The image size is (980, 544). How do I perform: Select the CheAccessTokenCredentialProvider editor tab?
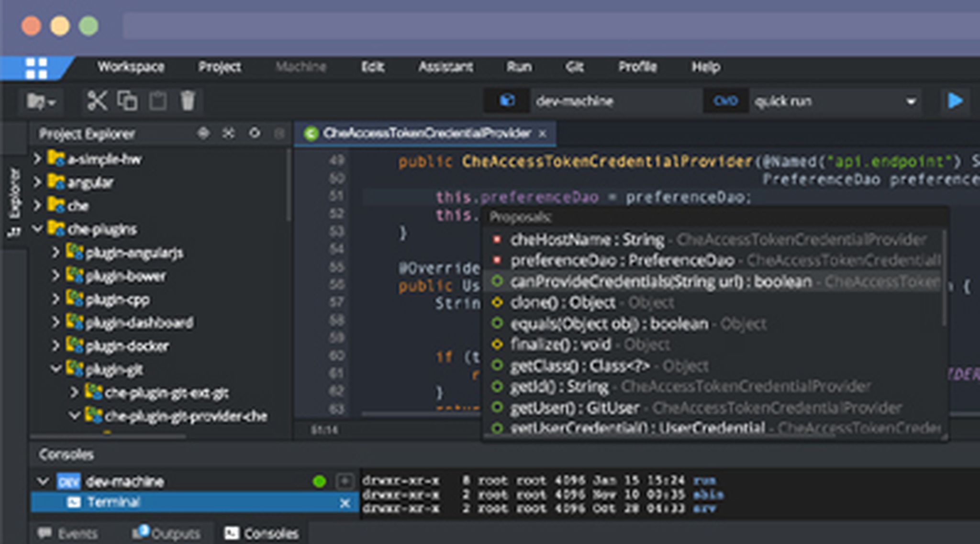pyautogui.click(x=425, y=133)
